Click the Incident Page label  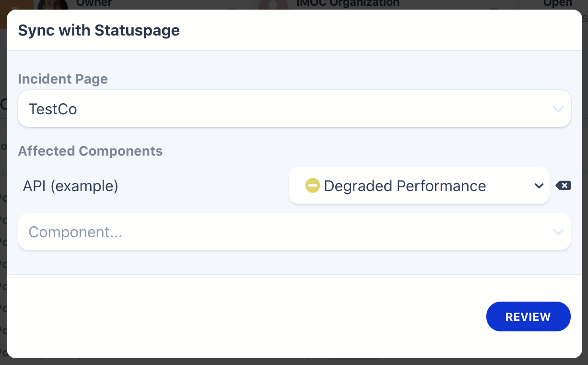point(63,79)
